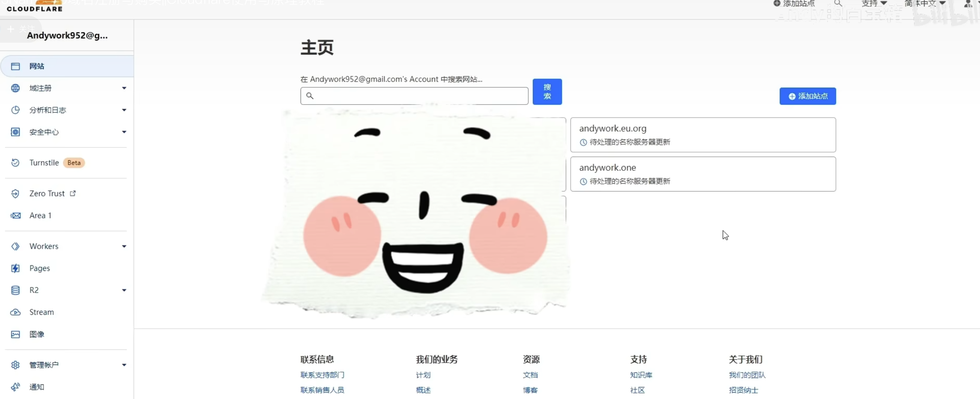This screenshot has width=980, height=399.
Task: Expand the 域注册 sidebar section
Action: [x=124, y=88]
